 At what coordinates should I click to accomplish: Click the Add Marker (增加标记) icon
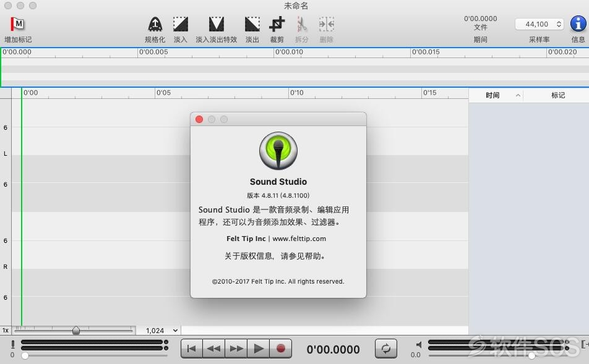pyautogui.click(x=17, y=24)
